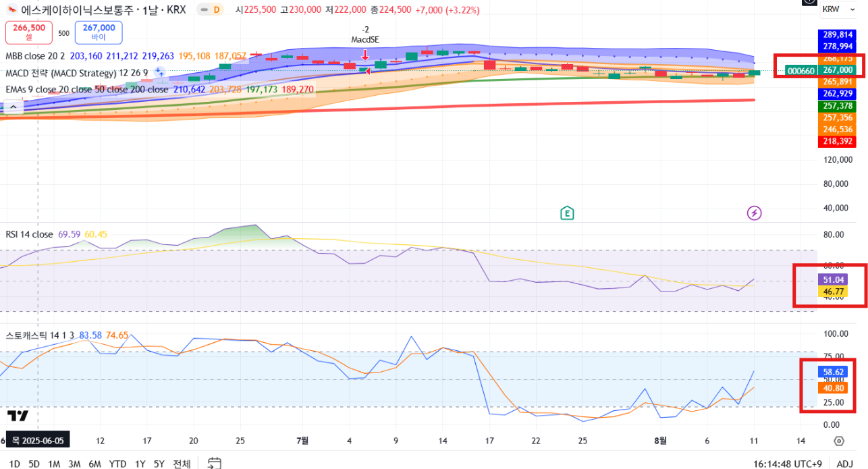Click the 278,994 price axis label
Screen dimensions: 868x469
(x=837, y=46)
